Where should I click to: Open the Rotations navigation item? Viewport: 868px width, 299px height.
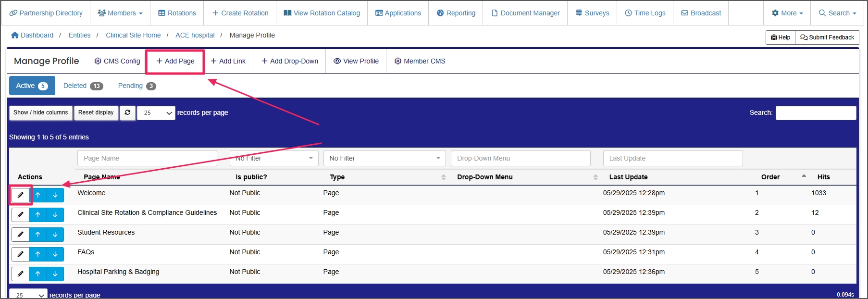point(177,13)
